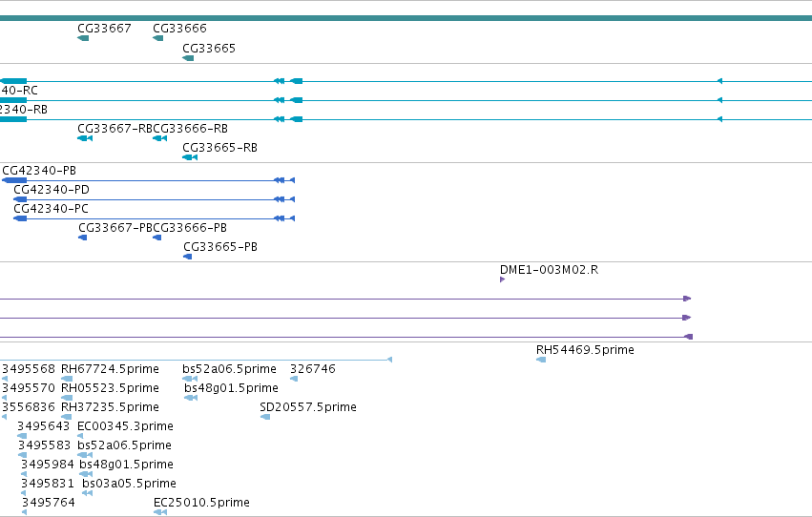The width and height of the screenshot is (812, 517).
Task: Click the teal chromosome bar at top
Action: [x=406, y=18]
